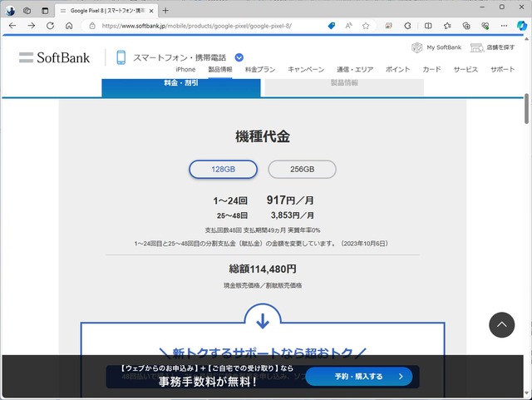Open the blue shopping tag icon
The width and height of the screenshot is (532, 400).
point(332,26)
